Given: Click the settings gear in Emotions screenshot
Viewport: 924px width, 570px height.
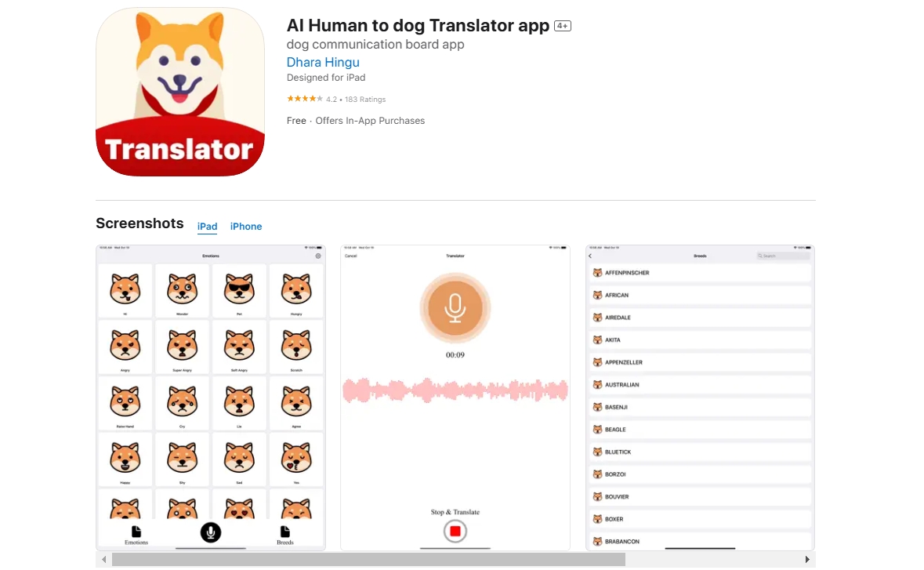Looking at the screenshot, I should tap(318, 256).
